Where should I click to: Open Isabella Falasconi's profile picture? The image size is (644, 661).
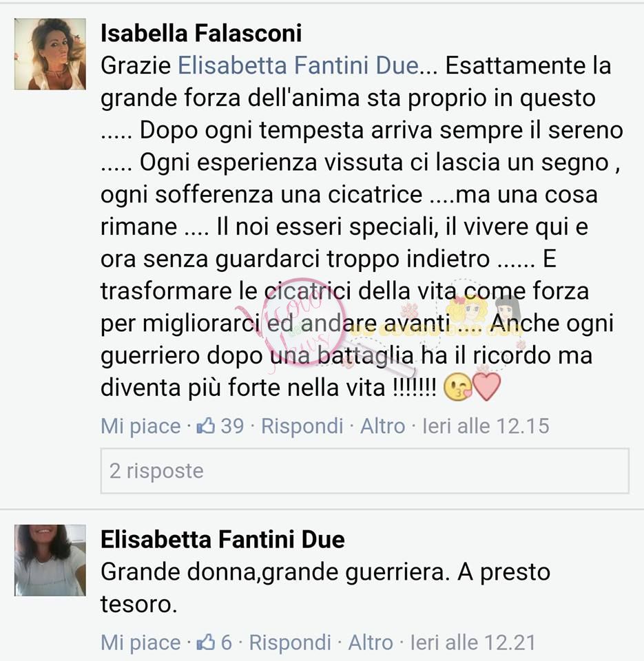[x=50, y=54]
